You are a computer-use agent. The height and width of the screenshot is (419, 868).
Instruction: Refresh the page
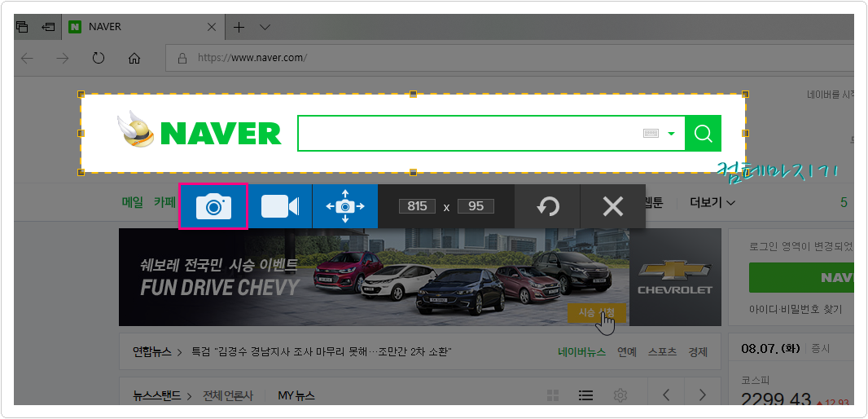[99, 58]
